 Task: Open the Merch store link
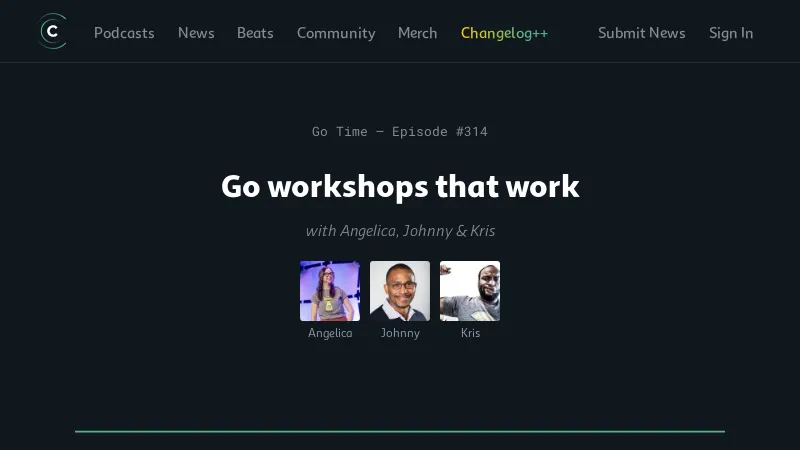click(417, 33)
